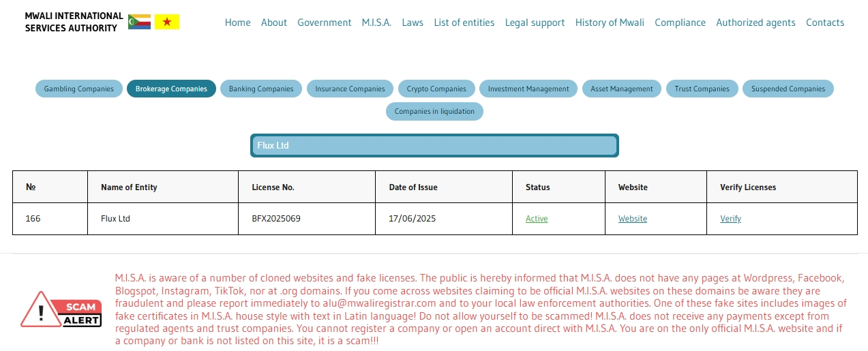Click the search field containing Flux Ltd
Image resolution: width=868 pixels, height=351 pixels.
coord(434,145)
